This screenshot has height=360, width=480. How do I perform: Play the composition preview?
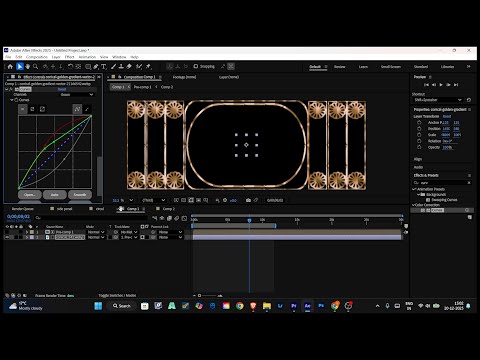coord(441,85)
